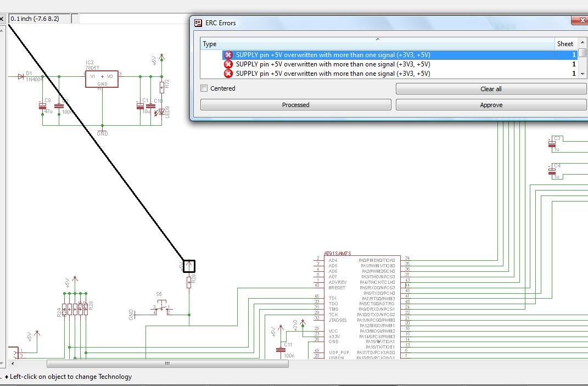Viewport: 588px width, 386px height.
Task: Click the TDI pin label
Action: tap(333, 298)
